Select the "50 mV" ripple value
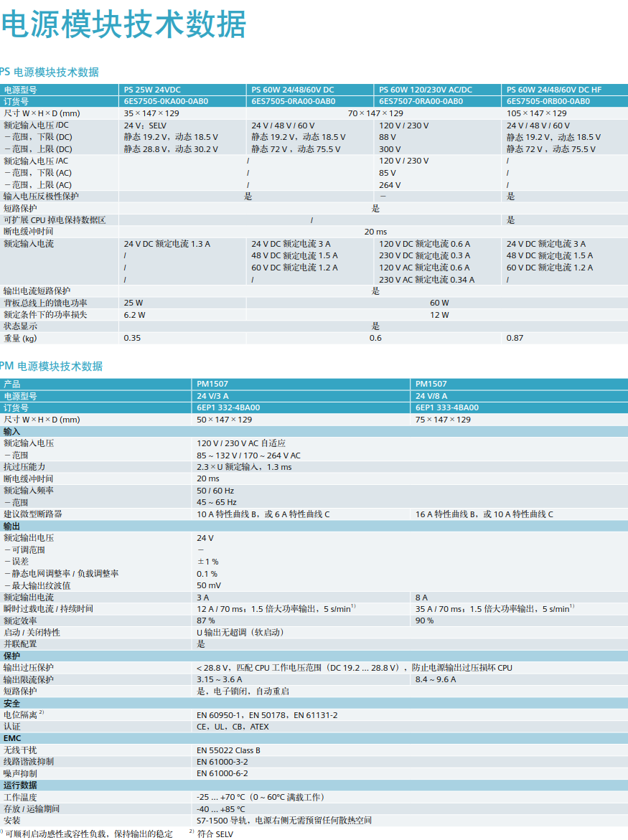 coord(209,585)
